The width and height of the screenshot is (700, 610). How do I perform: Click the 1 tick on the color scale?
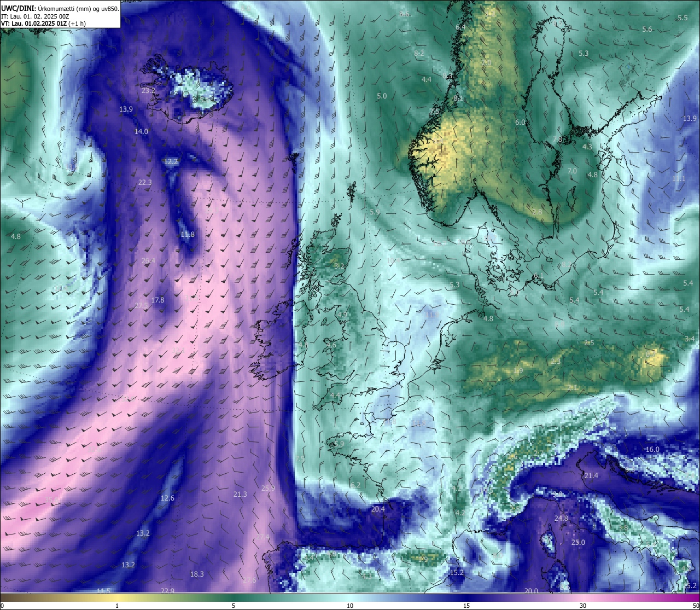coord(117,606)
